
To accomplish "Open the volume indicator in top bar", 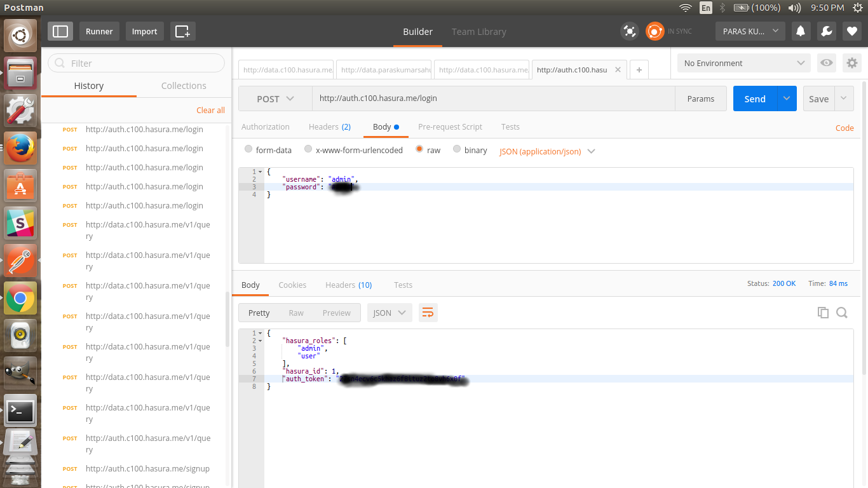I will 794,8.
